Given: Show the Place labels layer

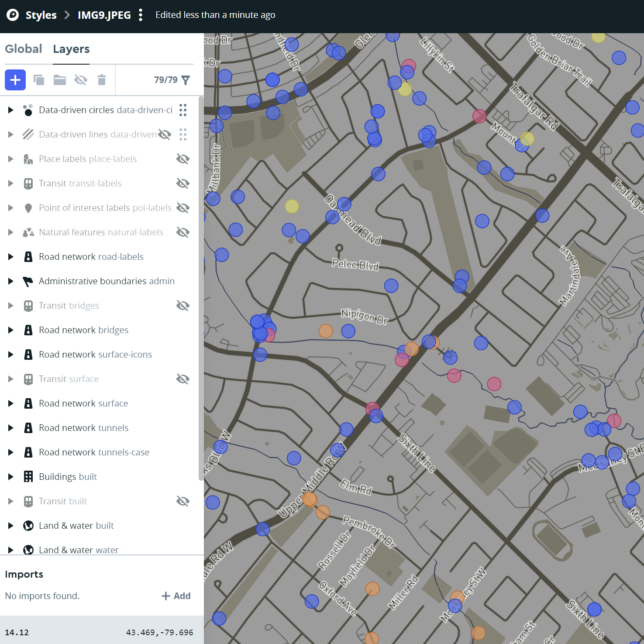Looking at the screenshot, I should [x=183, y=159].
